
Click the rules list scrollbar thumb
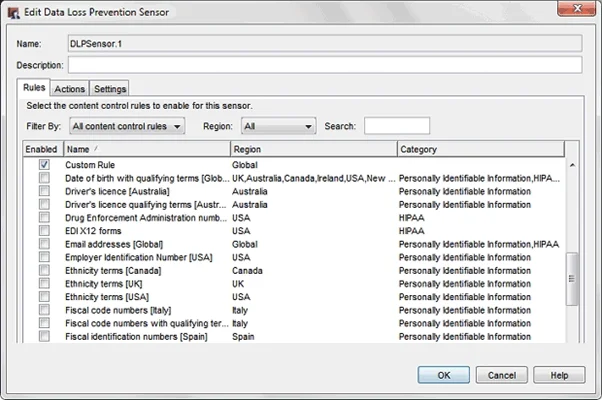click(572, 279)
